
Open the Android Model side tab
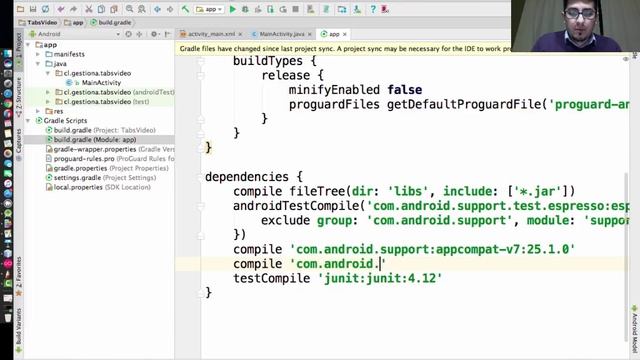point(635,329)
